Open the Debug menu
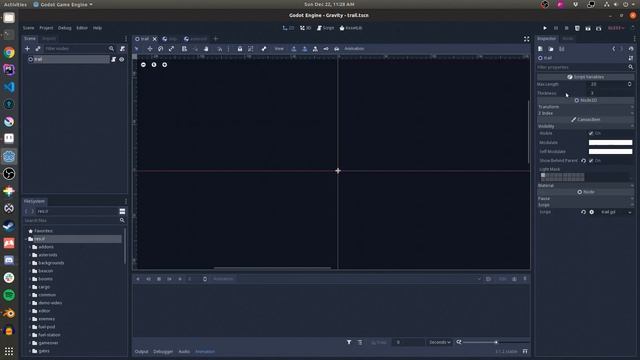Viewport: 640px width, 360px height. coord(64,28)
